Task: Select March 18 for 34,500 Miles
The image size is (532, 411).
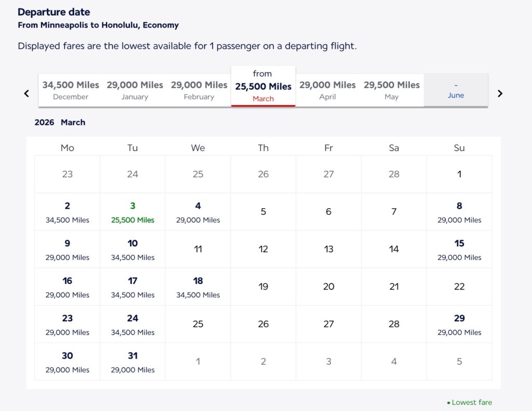Action: point(198,287)
